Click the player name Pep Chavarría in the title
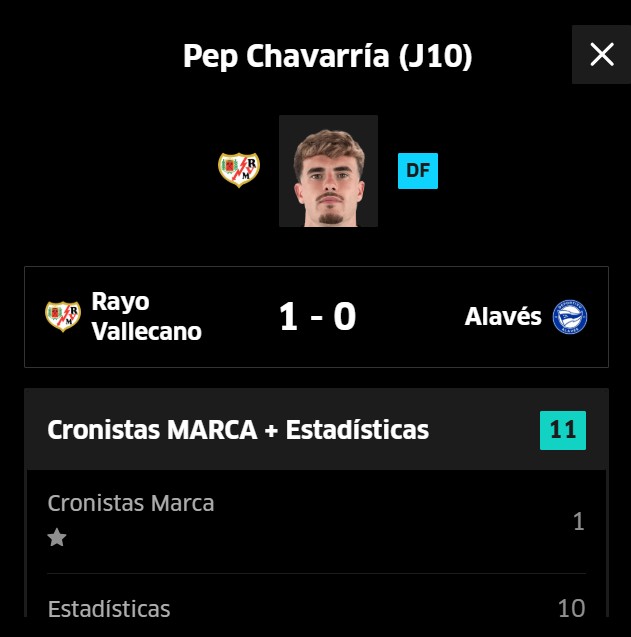This screenshot has width=631, height=637. click(x=286, y=56)
